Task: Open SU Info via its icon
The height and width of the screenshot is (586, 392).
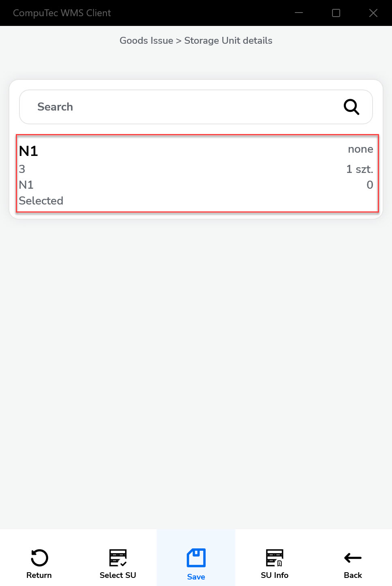Action: tap(275, 558)
